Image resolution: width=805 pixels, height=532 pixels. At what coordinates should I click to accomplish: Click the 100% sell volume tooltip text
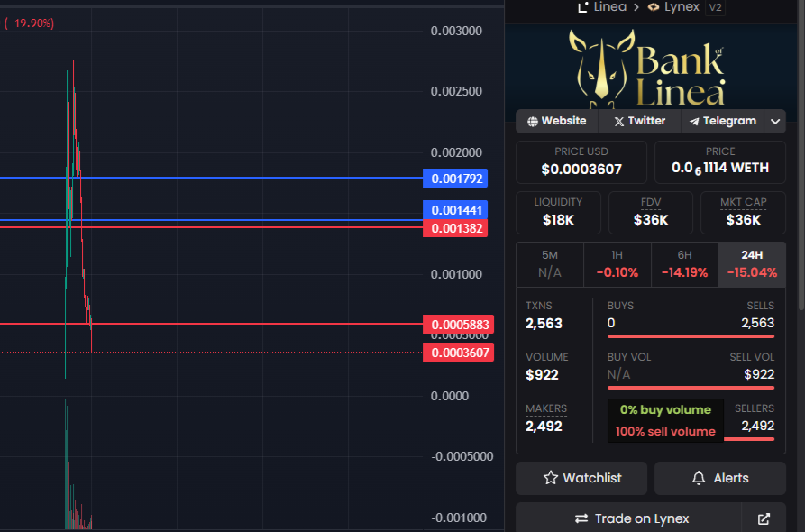click(665, 431)
